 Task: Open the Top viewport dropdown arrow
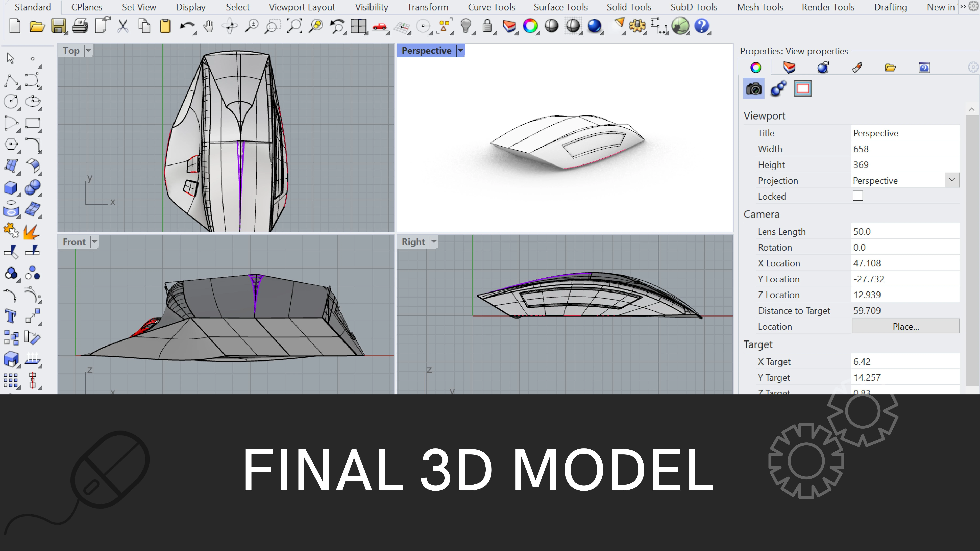[x=88, y=51]
